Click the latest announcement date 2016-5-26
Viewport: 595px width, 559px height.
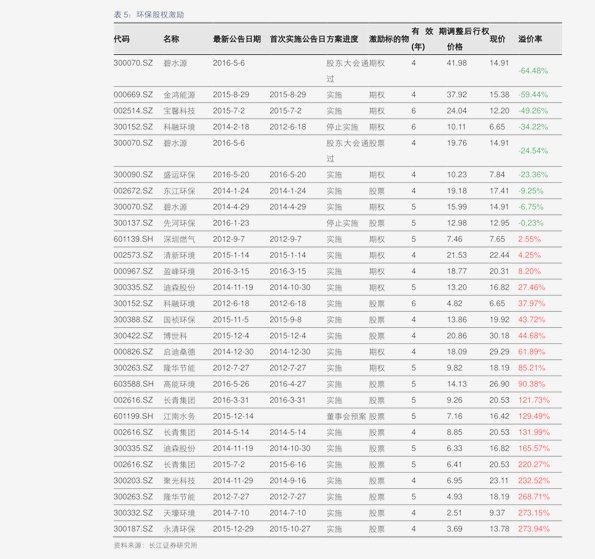coord(231,384)
